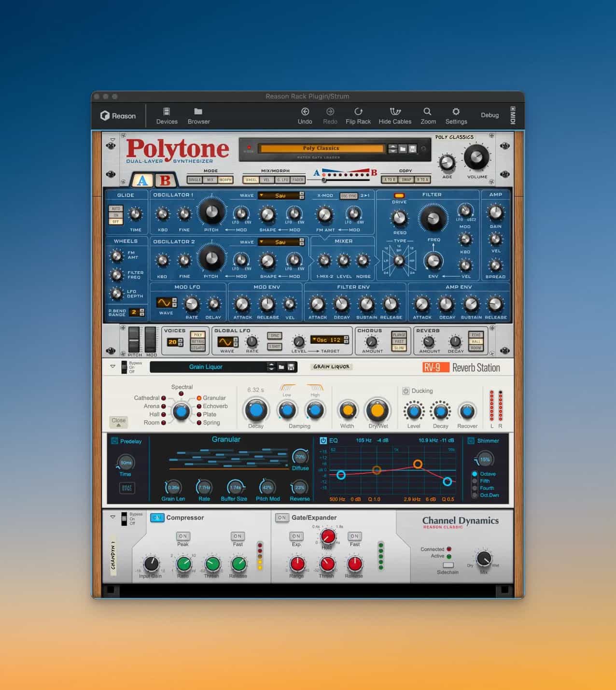Screen dimensions: 616x690
Task: Click the Sidechain button
Action: 448,565
